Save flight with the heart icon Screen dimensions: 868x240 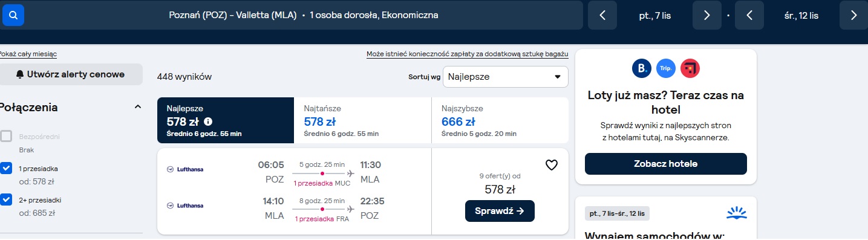tap(551, 165)
